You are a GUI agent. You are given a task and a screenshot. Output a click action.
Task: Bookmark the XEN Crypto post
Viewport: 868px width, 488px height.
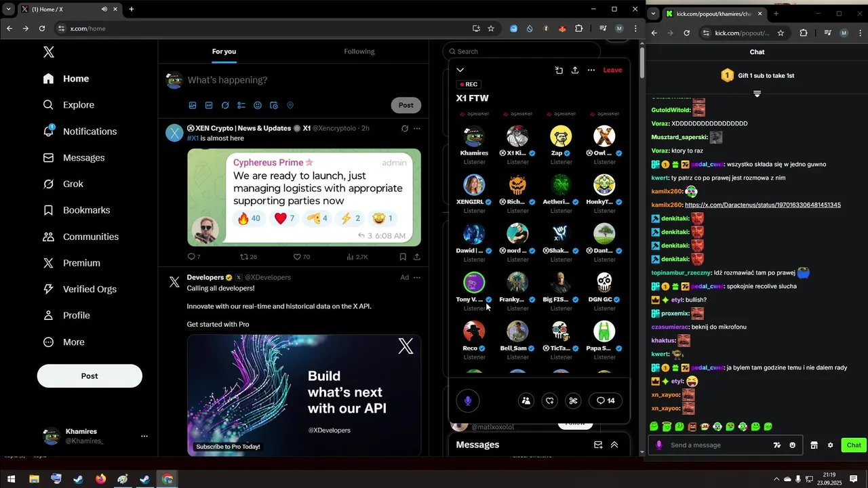point(403,257)
